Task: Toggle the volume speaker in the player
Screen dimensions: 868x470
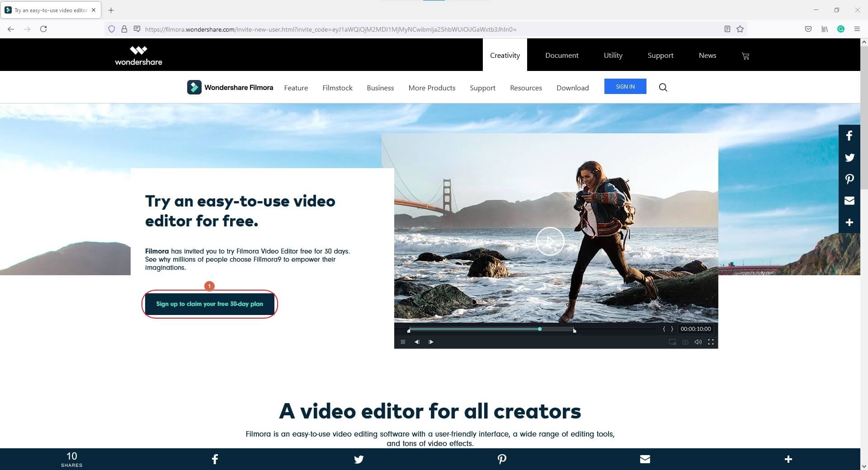Action: (698, 342)
